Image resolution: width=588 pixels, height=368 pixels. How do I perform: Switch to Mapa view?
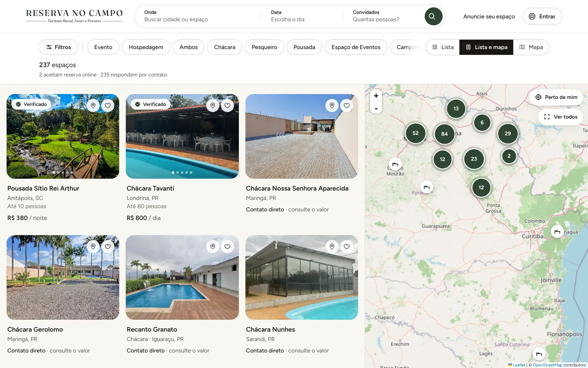pos(531,47)
